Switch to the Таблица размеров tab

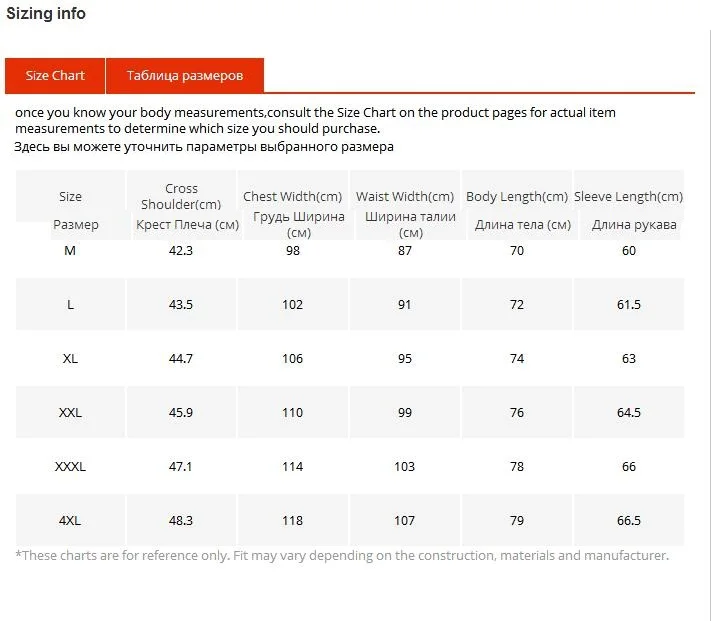click(185, 76)
